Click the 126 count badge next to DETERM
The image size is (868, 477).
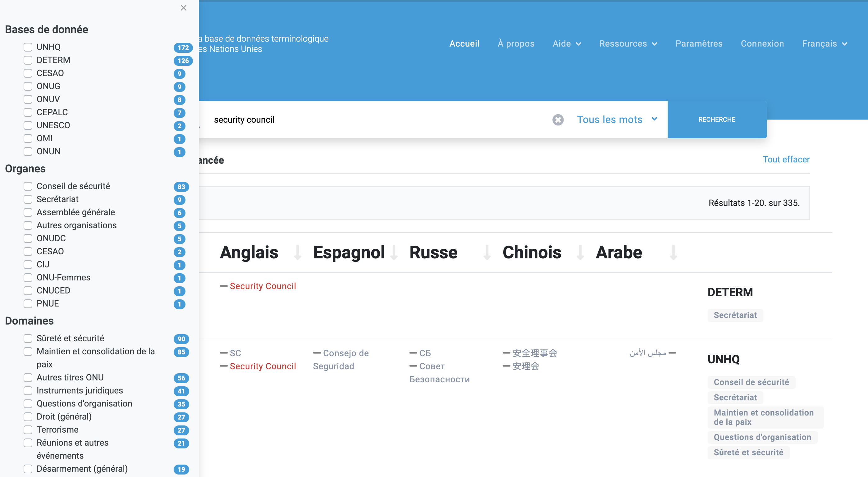point(183,61)
